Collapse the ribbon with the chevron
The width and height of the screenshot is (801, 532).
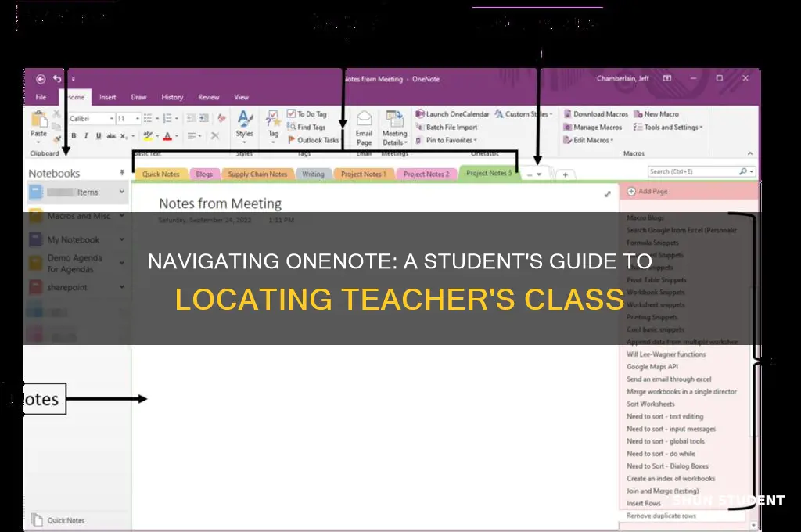750,153
